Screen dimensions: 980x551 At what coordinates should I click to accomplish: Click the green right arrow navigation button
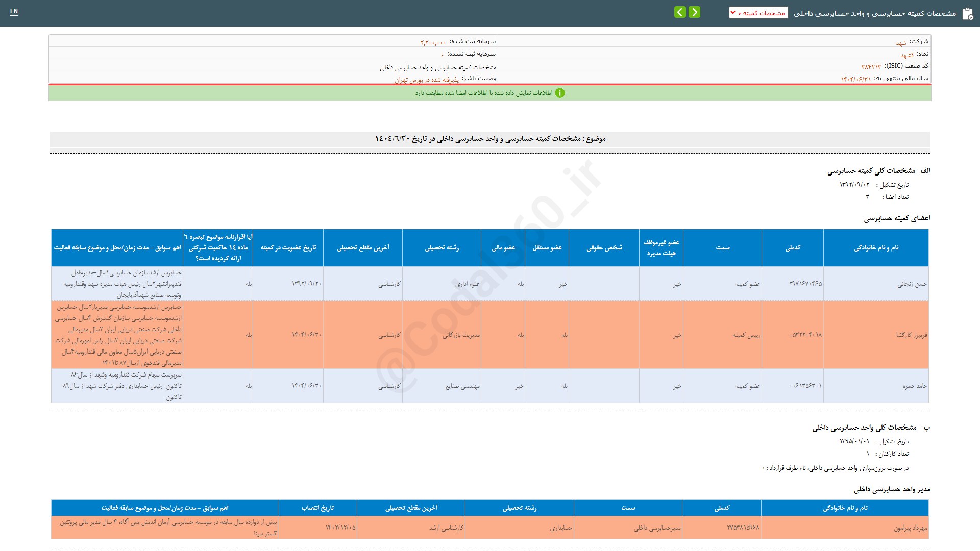click(694, 12)
